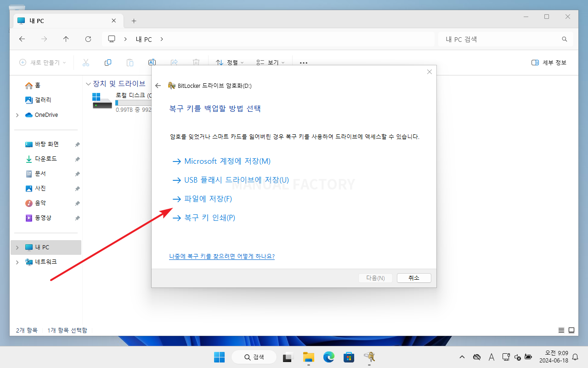The height and width of the screenshot is (368, 588).
Task: Go up one folder level in Explorer
Action: click(x=66, y=40)
